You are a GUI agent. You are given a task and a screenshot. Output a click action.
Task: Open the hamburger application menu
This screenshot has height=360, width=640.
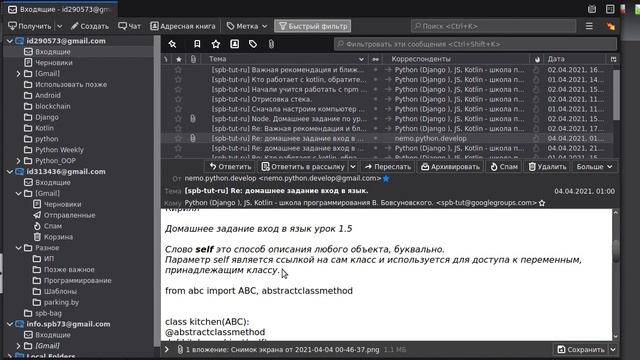[x=589, y=26]
